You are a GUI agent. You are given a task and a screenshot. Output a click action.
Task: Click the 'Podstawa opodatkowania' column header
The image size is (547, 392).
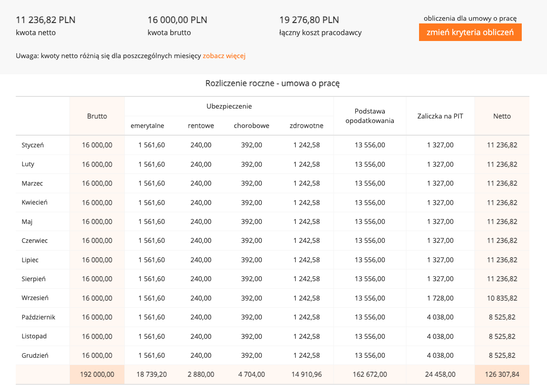pos(369,116)
